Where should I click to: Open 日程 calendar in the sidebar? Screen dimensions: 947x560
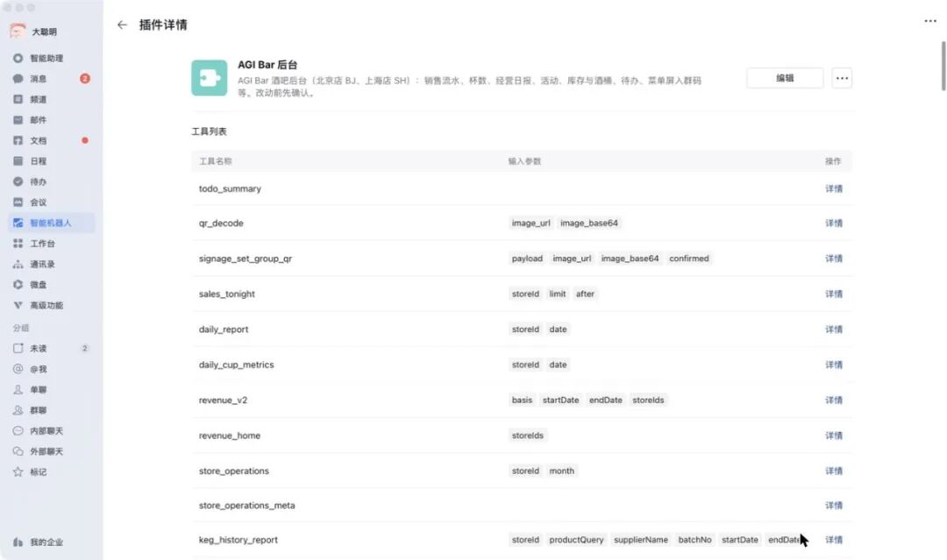(52, 161)
